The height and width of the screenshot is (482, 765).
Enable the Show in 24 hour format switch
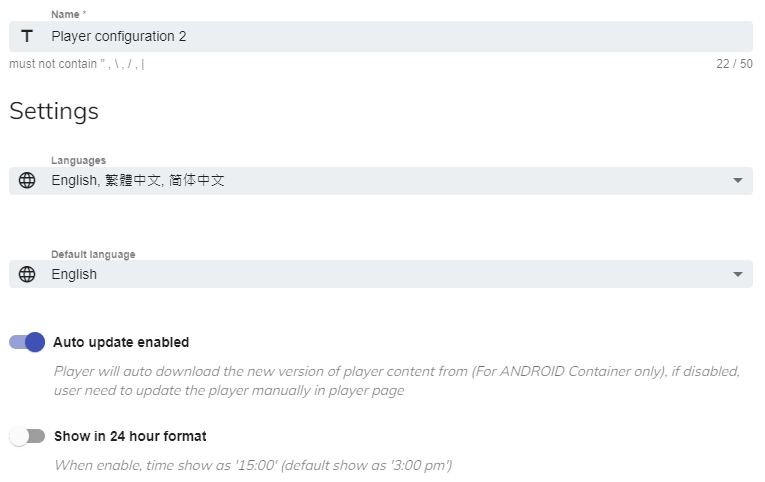pos(28,436)
